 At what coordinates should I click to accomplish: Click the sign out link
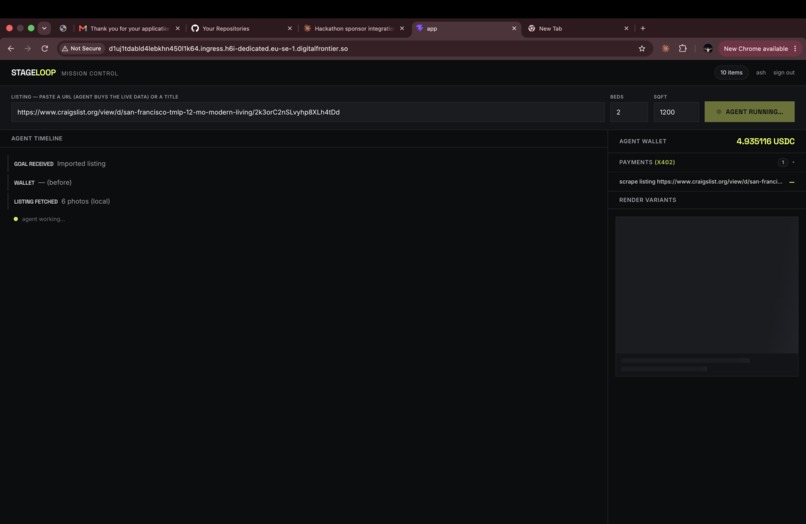click(x=783, y=73)
